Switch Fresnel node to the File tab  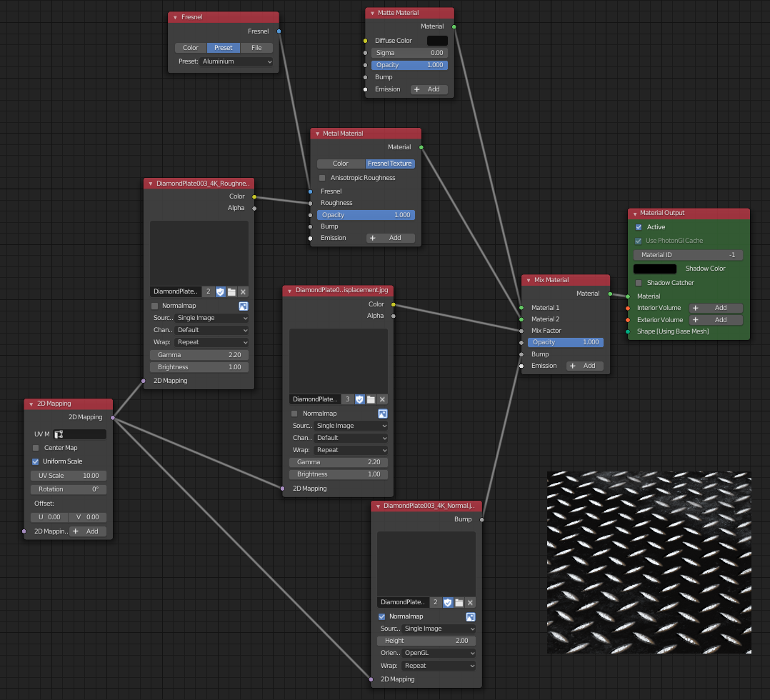point(256,48)
